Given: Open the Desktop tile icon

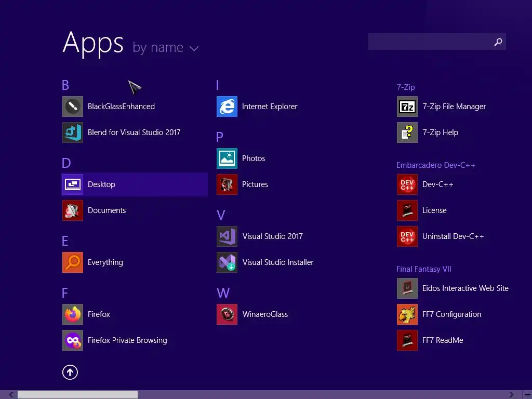Looking at the screenshot, I should click(73, 184).
